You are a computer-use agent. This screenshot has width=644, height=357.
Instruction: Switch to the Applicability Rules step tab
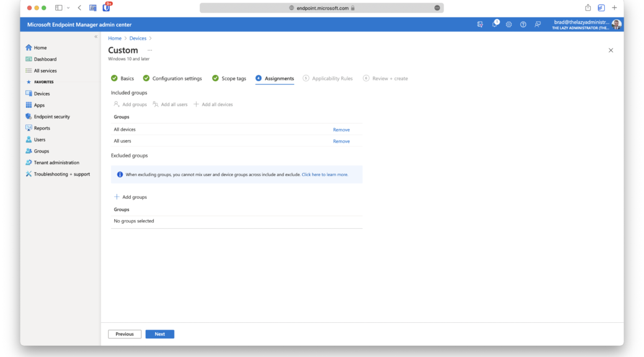(x=328, y=78)
